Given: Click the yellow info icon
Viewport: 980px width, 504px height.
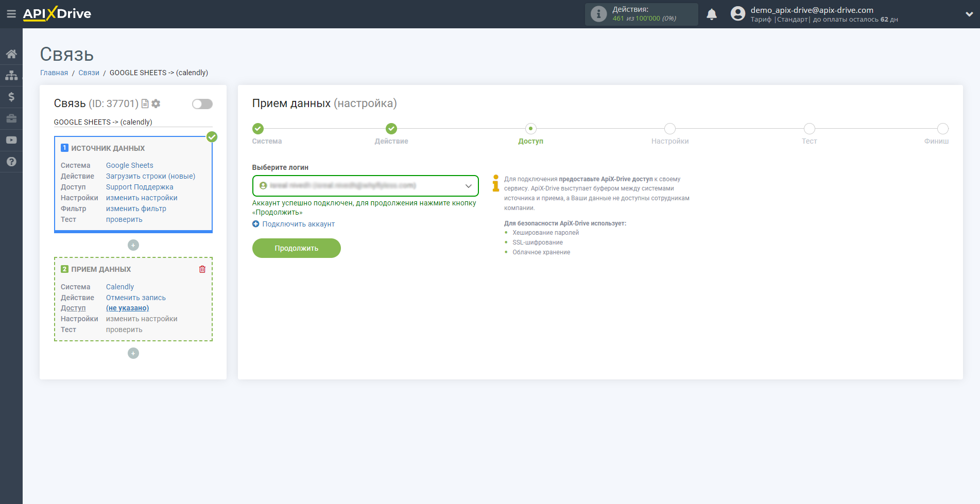Looking at the screenshot, I should pos(495,183).
